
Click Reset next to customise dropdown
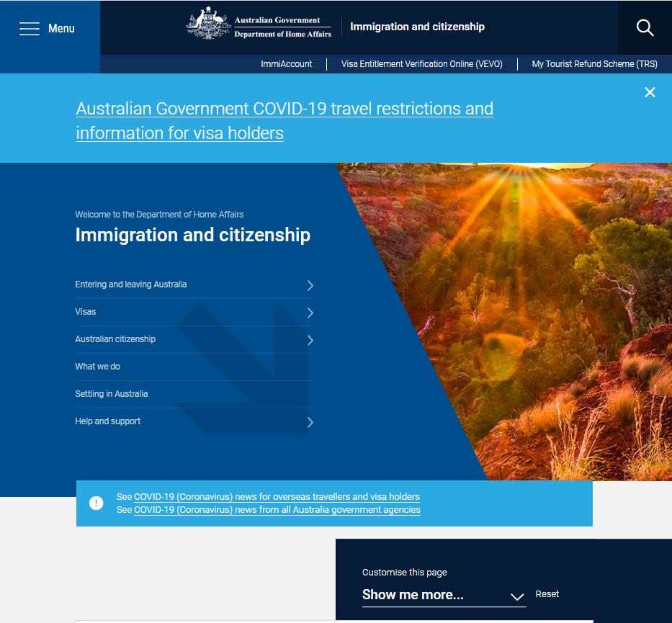[547, 594]
